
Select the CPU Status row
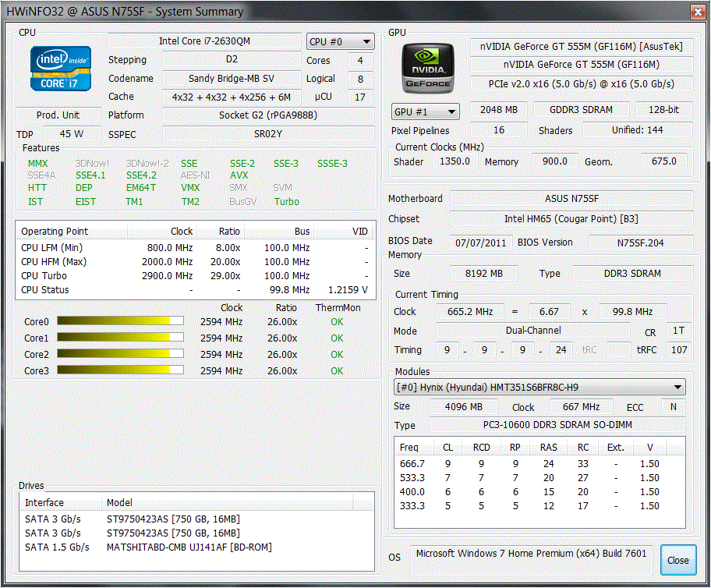coord(196,290)
